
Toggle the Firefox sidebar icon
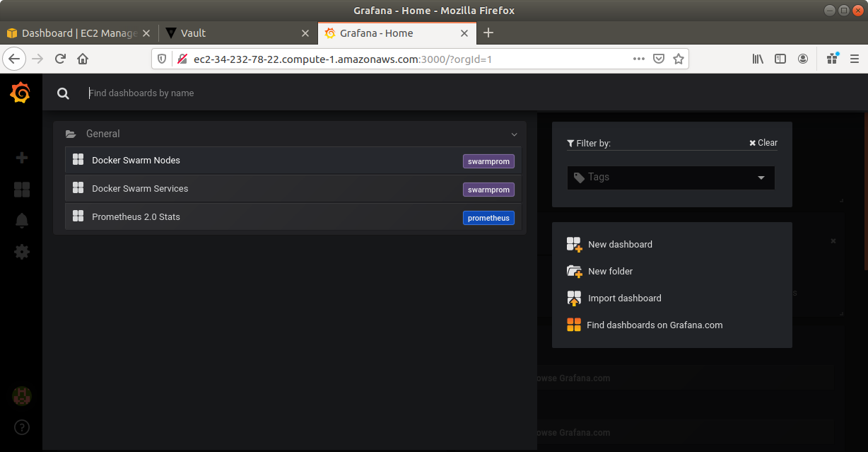[x=780, y=59]
